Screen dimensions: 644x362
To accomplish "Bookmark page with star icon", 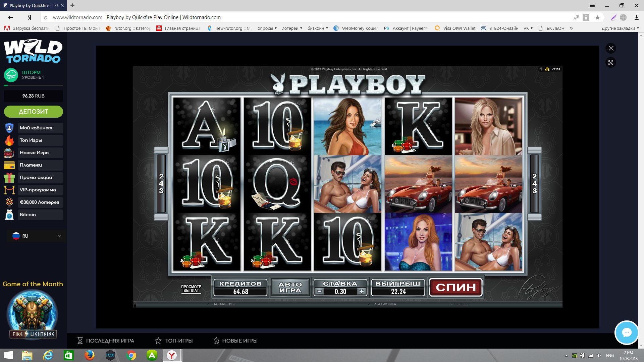I will click(x=597, y=17).
